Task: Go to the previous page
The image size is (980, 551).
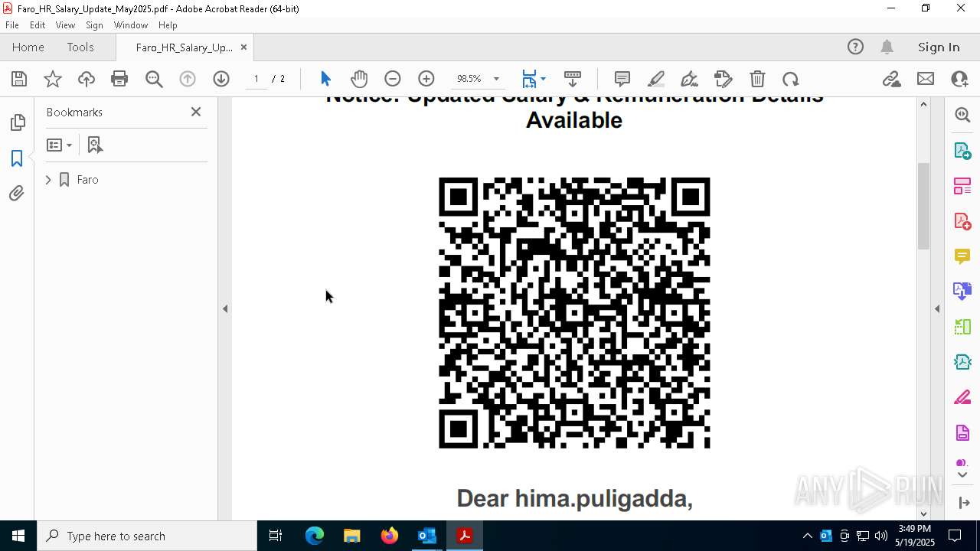Action: pos(188,79)
